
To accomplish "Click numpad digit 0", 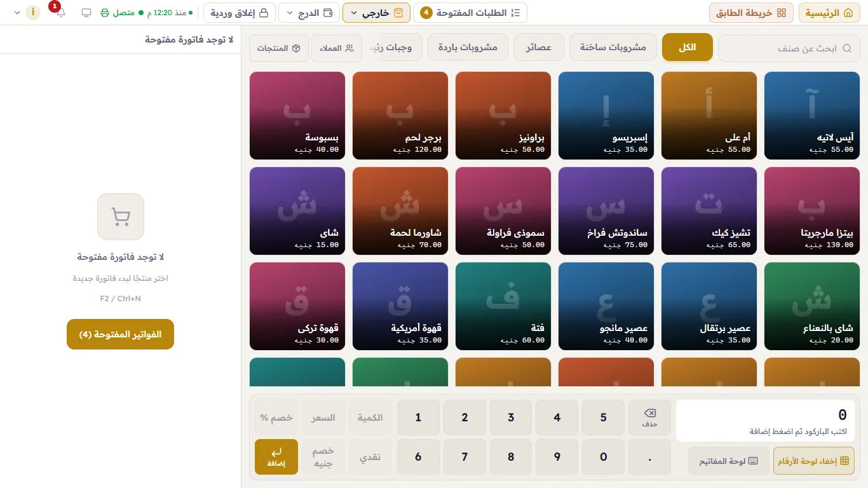I will click(604, 457).
